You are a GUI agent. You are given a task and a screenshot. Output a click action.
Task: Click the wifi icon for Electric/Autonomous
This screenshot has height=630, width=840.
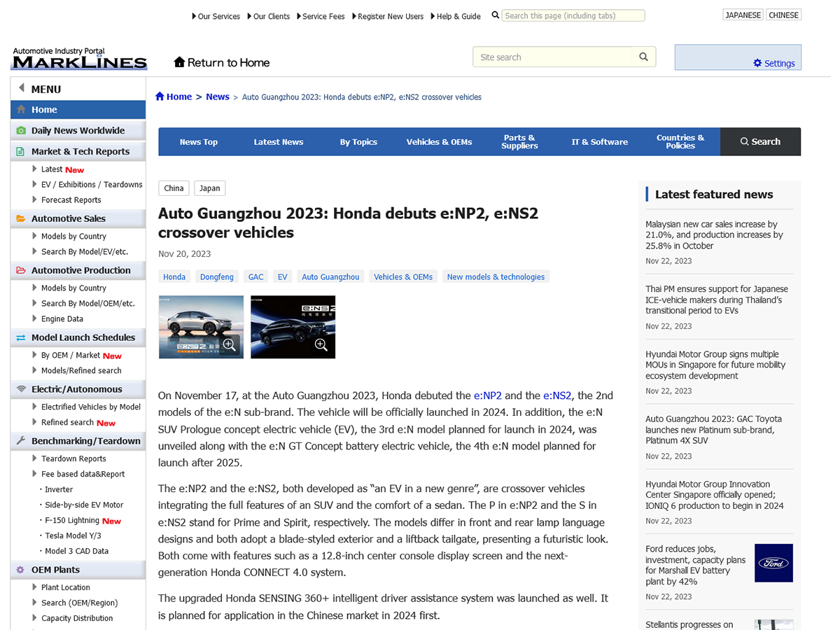pyautogui.click(x=21, y=389)
